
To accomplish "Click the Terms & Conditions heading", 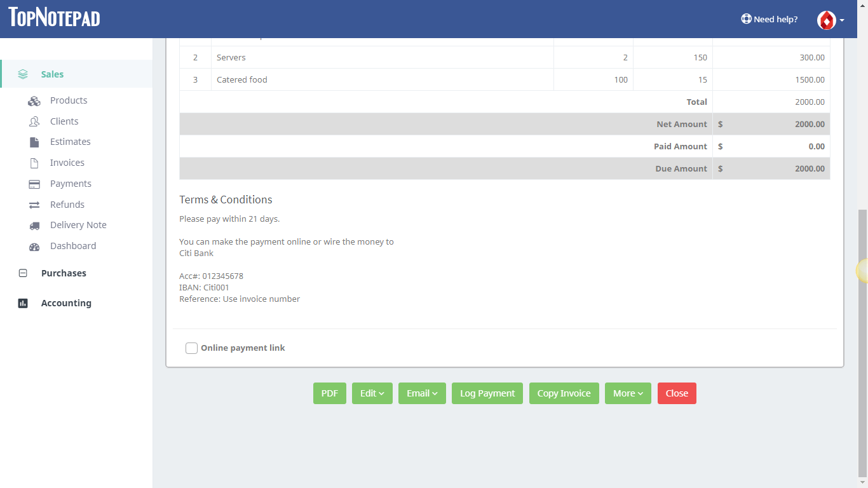I will (x=226, y=200).
